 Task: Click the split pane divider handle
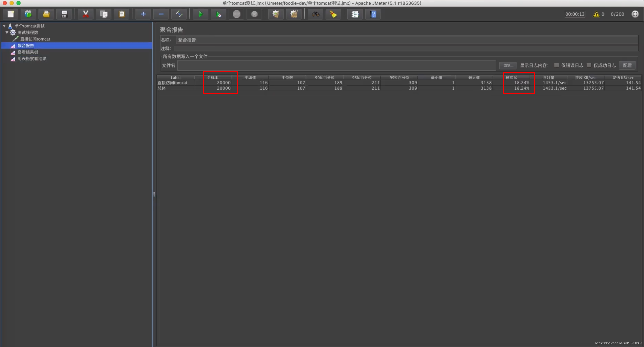tap(154, 195)
